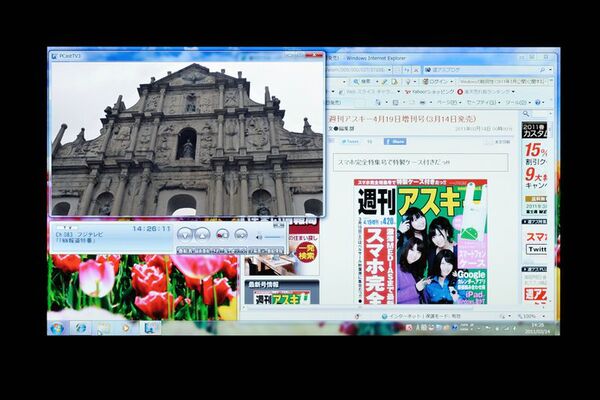This screenshot has width=600, height=400.
Task: Click the Facebook share button
Action: [395, 142]
